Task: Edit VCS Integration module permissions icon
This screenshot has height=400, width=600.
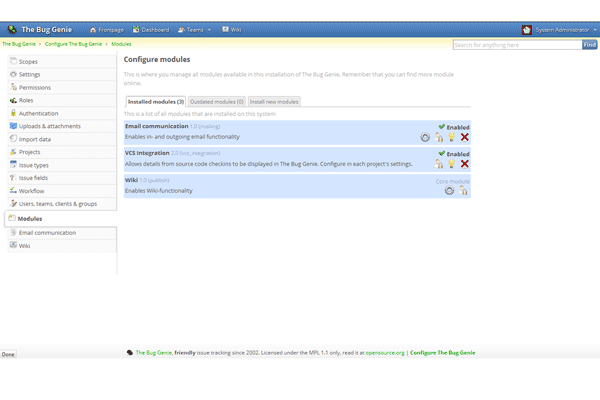Action: click(x=439, y=164)
